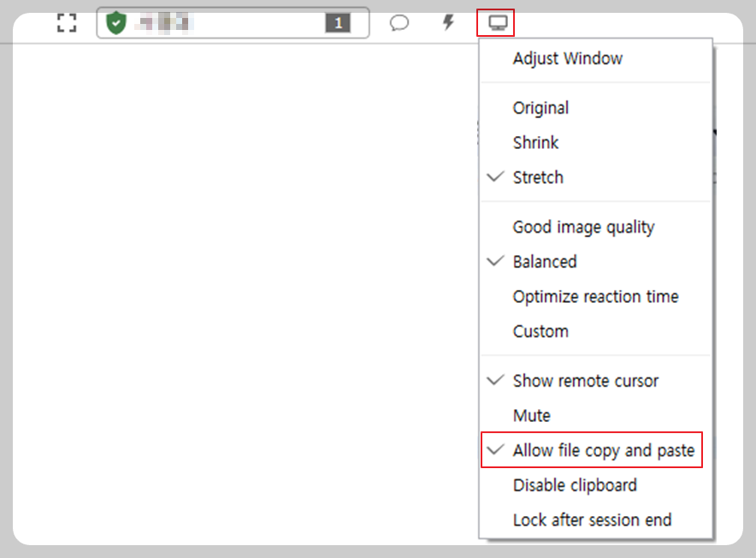Click the fullscreen toggle icon
This screenshot has height=558, width=756.
coord(67,23)
